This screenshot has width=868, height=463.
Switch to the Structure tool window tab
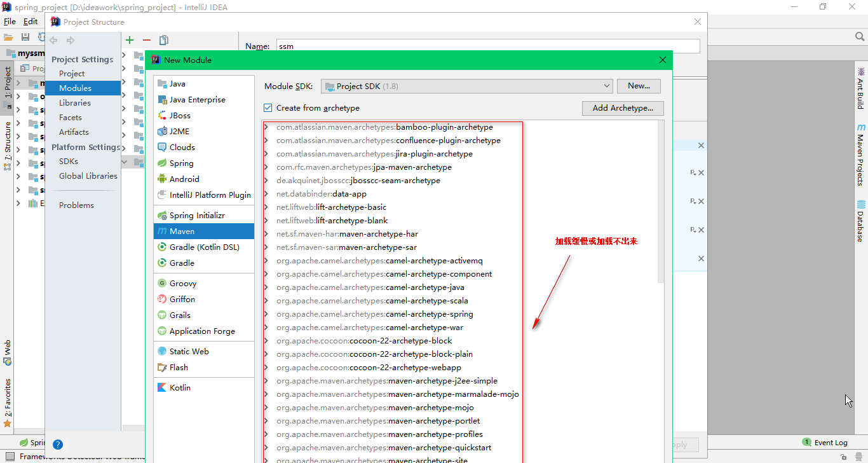tap(8, 146)
